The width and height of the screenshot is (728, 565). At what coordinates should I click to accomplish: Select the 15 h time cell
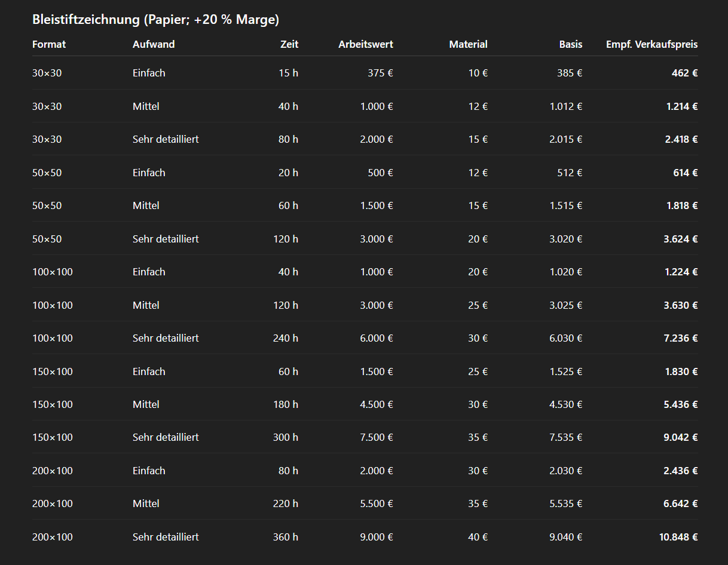click(288, 73)
